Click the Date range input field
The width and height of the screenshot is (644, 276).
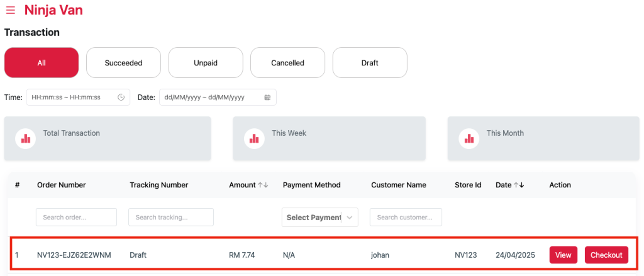(218, 97)
